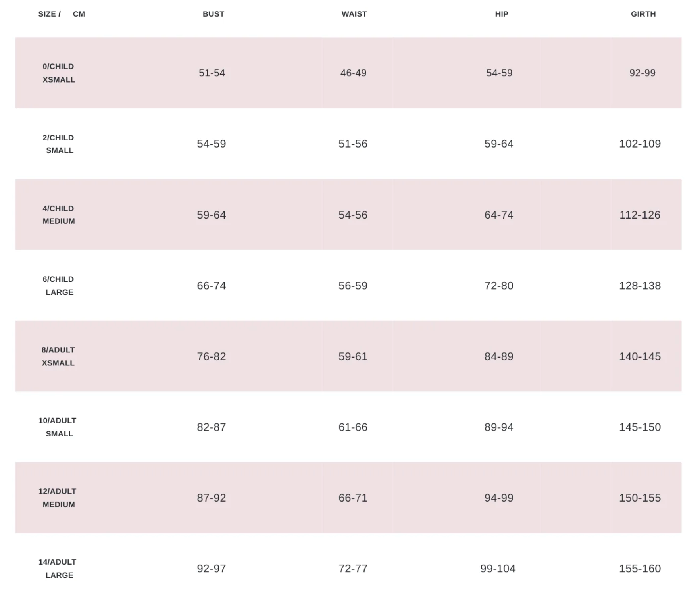Click the SIZE / CM header label
The height and width of the screenshot is (596, 700).
(x=62, y=14)
